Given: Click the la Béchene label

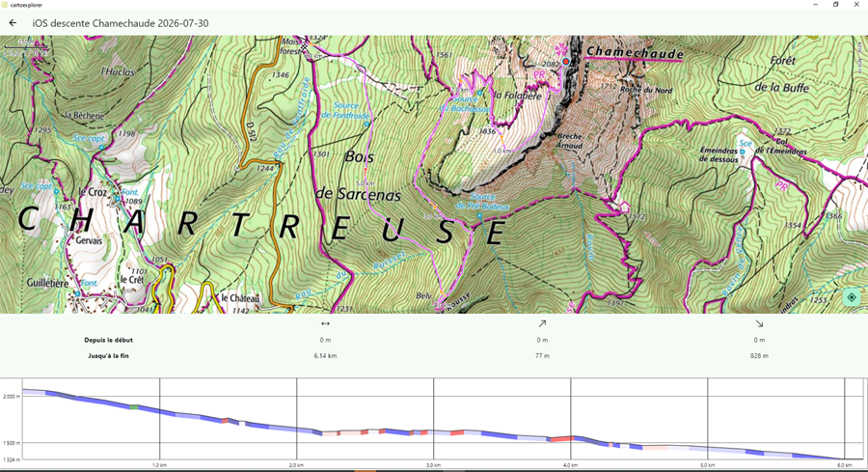Looking at the screenshot, I should (x=84, y=115).
